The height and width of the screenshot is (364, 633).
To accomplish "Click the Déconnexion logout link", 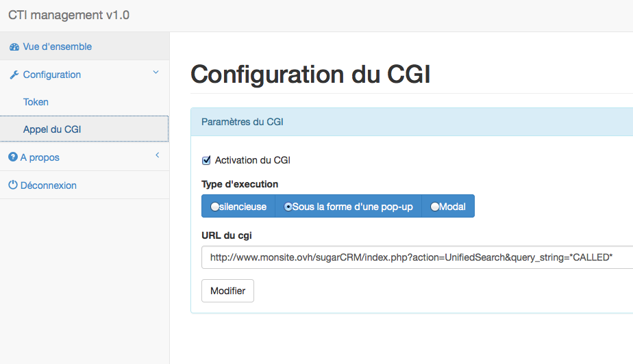I will pyautogui.click(x=48, y=185).
